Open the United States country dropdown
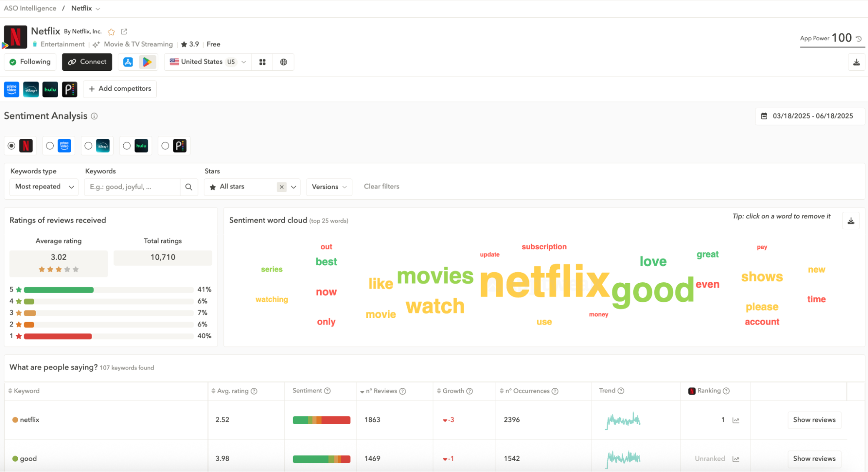 click(208, 62)
